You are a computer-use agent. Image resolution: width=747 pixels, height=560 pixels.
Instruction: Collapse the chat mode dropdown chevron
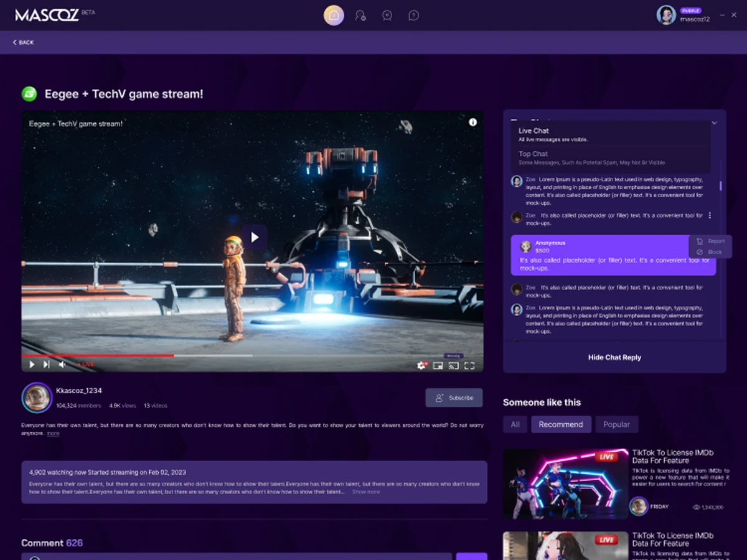[x=715, y=123]
